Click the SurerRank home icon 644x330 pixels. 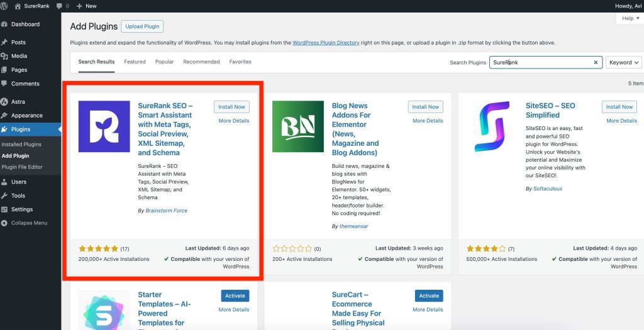(18, 6)
